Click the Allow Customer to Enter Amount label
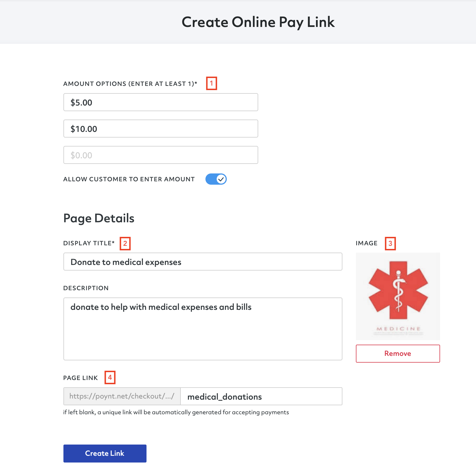476x467 pixels. coord(129,179)
